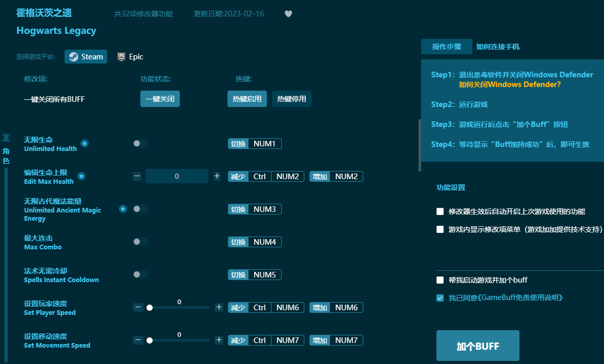
Task: Increase Edit Max Health value with plus
Action: (x=217, y=176)
